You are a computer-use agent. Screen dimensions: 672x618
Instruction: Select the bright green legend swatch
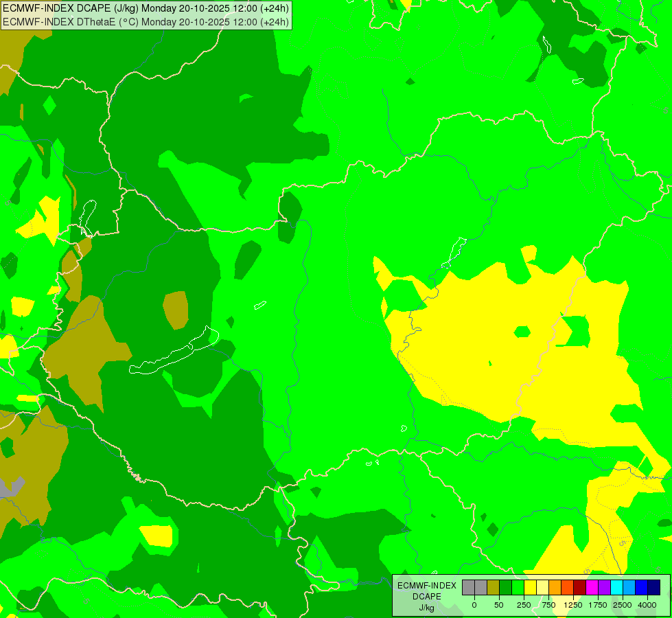pos(518,588)
